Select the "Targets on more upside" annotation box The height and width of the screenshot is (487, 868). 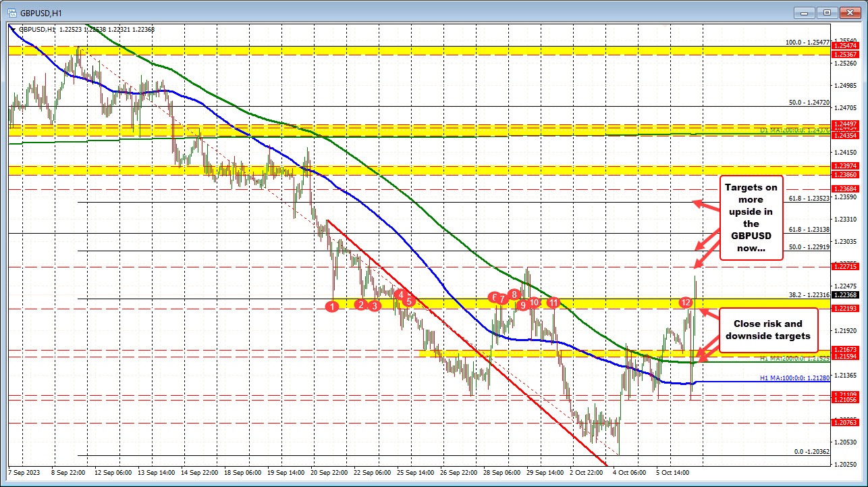click(751, 217)
